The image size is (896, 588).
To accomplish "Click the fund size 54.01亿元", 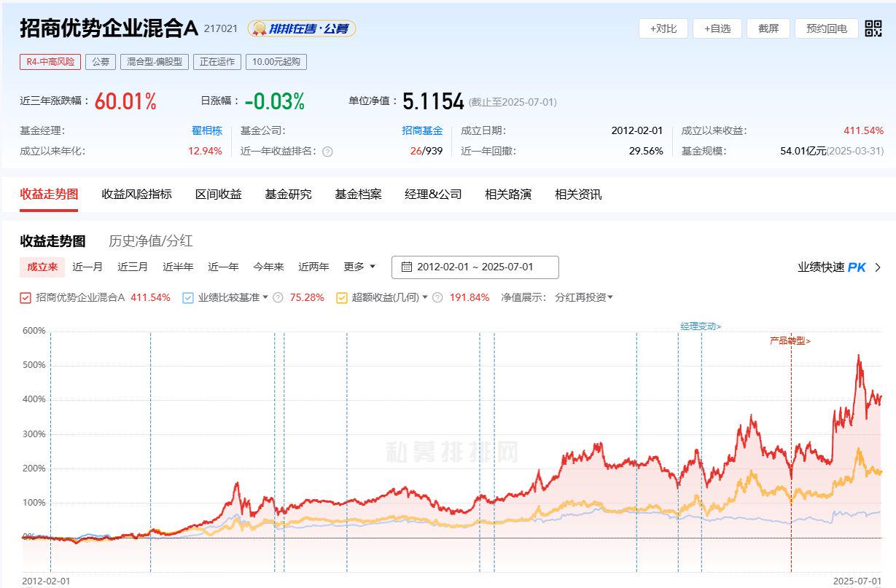I will click(803, 151).
